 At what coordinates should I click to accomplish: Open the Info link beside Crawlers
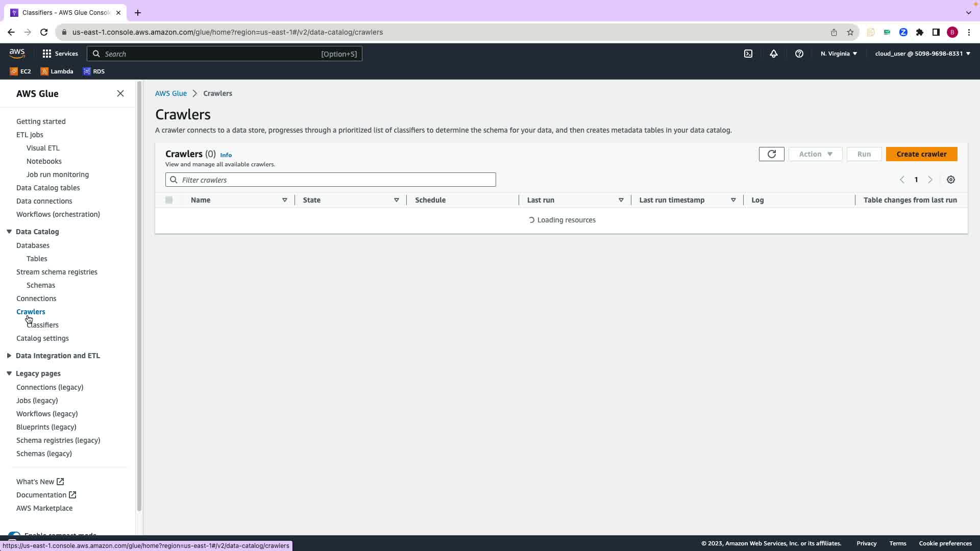click(226, 155)
